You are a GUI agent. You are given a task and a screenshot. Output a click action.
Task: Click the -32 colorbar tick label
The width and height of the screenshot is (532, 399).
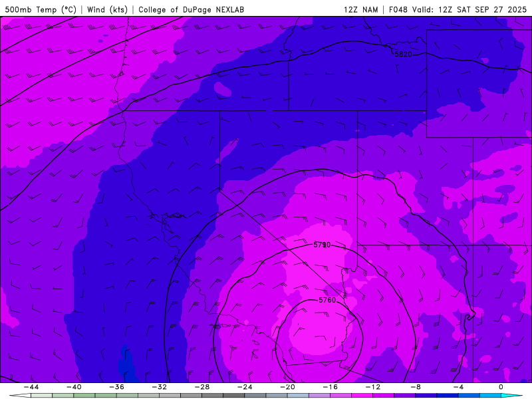click(x=160, y=387)
